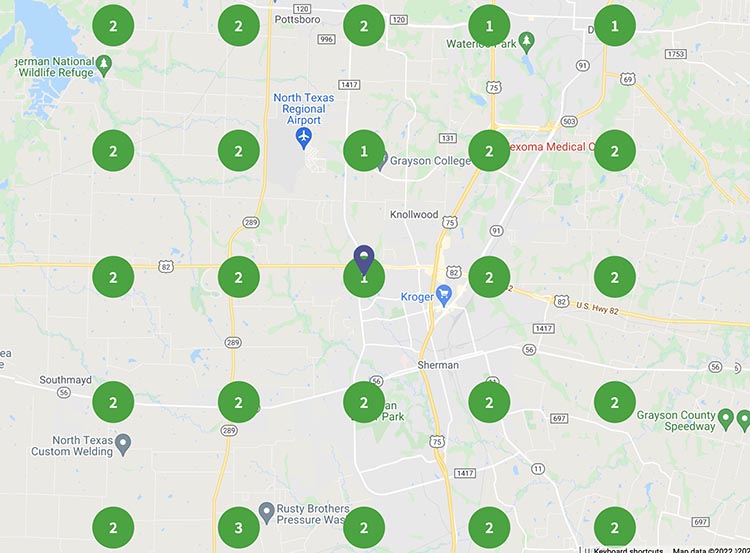Click the green 1 marker beside Grayson College
Viewport: 750px width, 553px height.
tap(364, 151)
